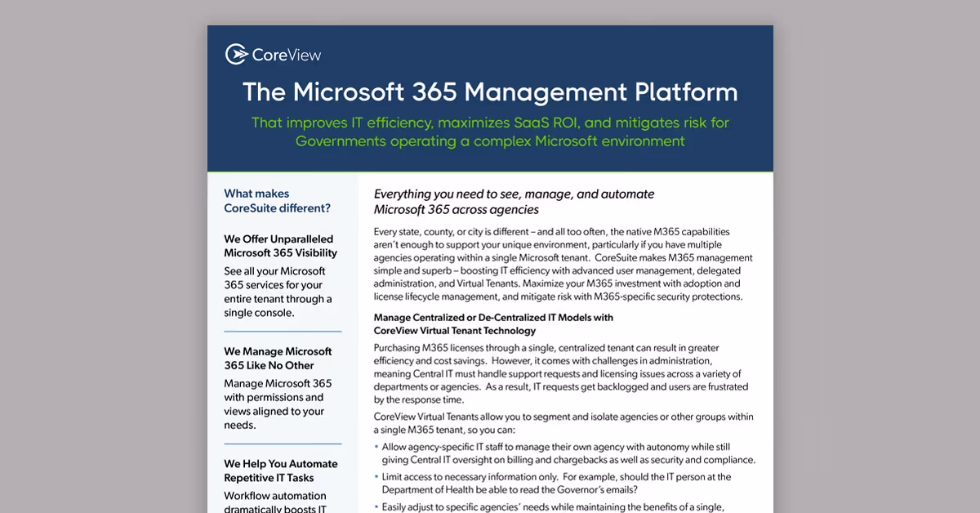Toggle the green subtitle 'That improves IT efficiency' line
980x513 pixels.
tap(490, 123)
